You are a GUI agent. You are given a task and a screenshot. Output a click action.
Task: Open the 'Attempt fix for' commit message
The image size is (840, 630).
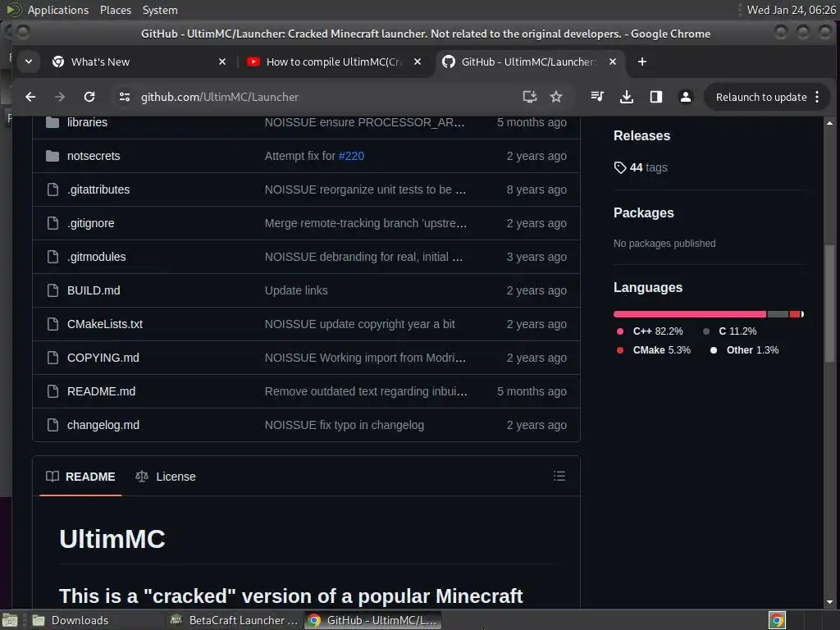(x=300, y=156)
